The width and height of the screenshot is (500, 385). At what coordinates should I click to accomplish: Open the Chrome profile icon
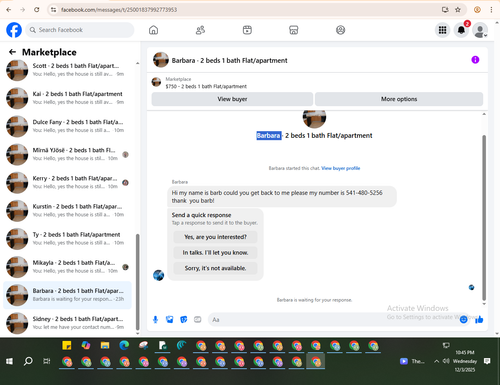pyautogui.click(x=477, y=10)
